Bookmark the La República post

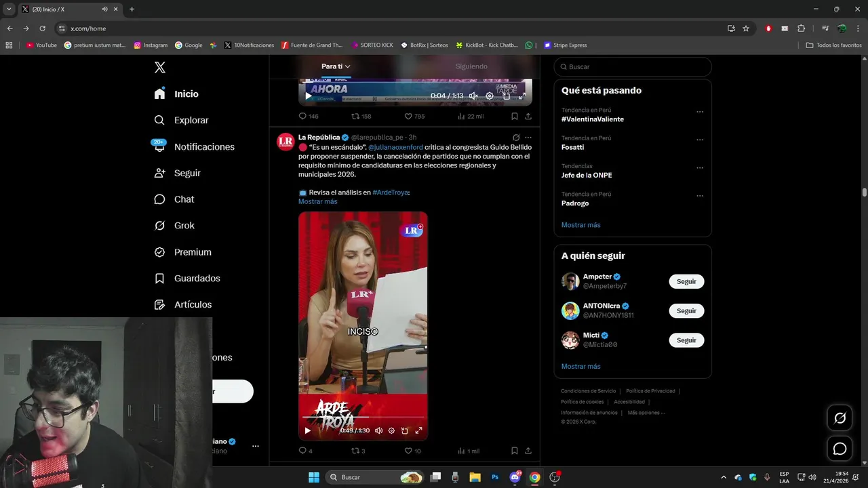(x=515, y=451)
